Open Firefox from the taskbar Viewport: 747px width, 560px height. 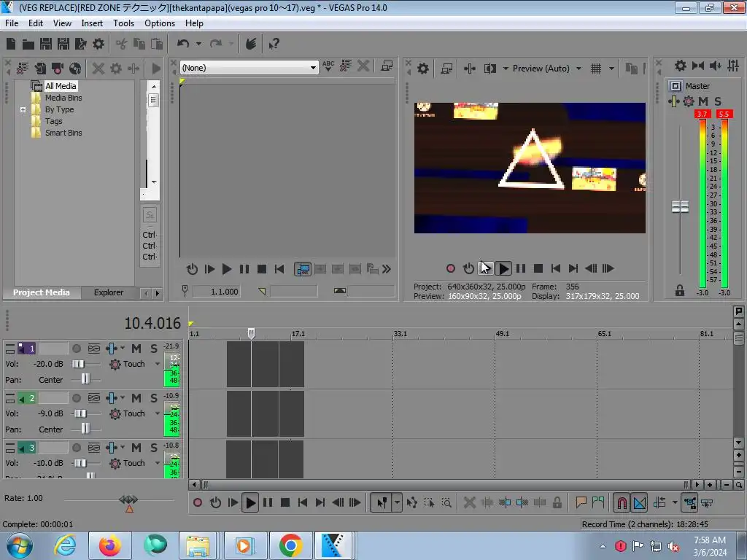[x=110, y=545]
